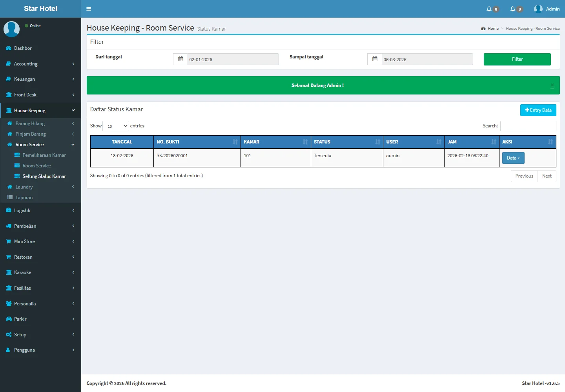Viewport: 565px width, 392px height.
Task: Toggle the sidebar with the hamburger icon
Action: [89, 9]
